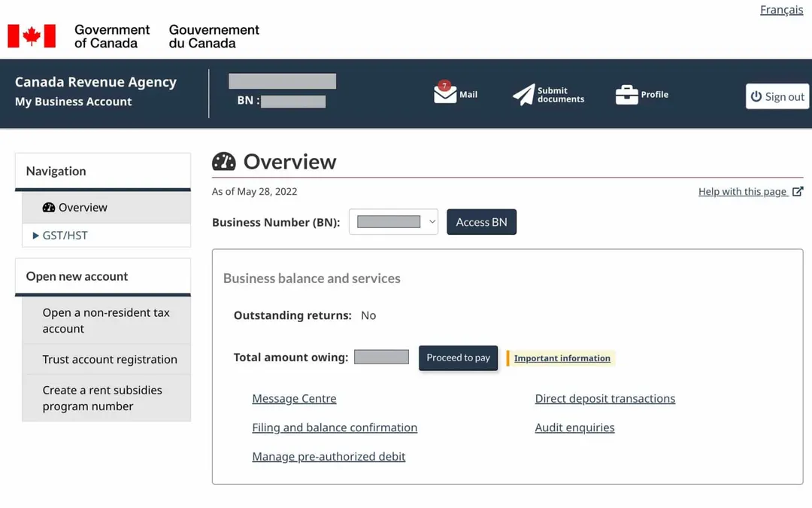Click the external link icon by Help

point(798,191)
